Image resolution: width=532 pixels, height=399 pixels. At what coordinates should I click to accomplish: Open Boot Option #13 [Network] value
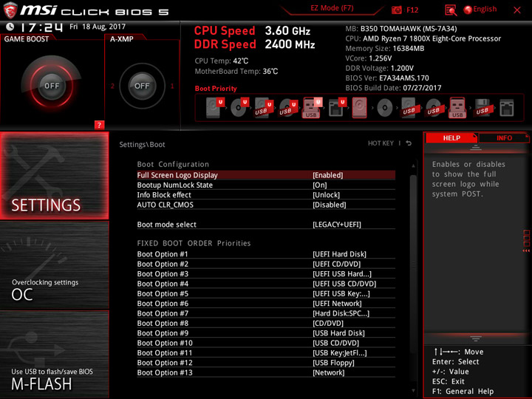(328, 372)
